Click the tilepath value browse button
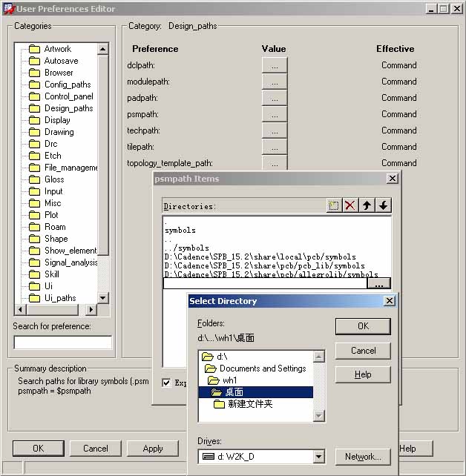The width and height of the screenshot is (466, 476). click(275, 147)
